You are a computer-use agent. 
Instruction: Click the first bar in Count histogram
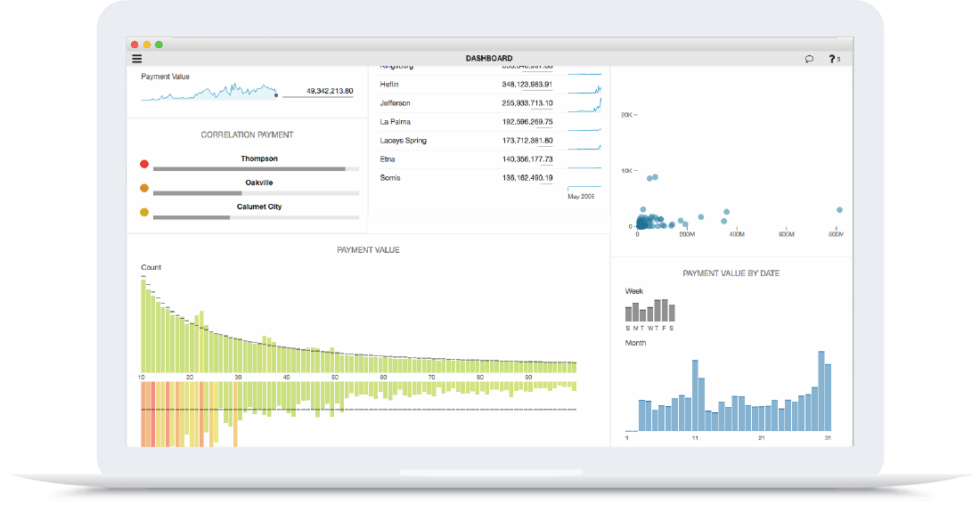tap(143, 327)
